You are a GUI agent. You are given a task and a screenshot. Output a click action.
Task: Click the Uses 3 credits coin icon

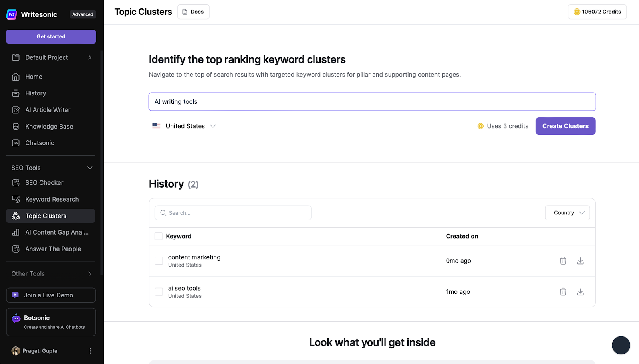tap(480, 126)
